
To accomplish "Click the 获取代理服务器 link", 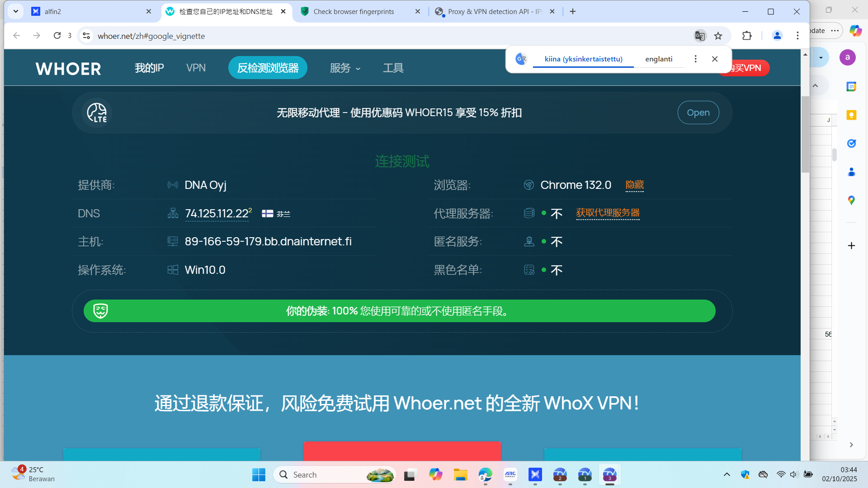I will 608,213.
